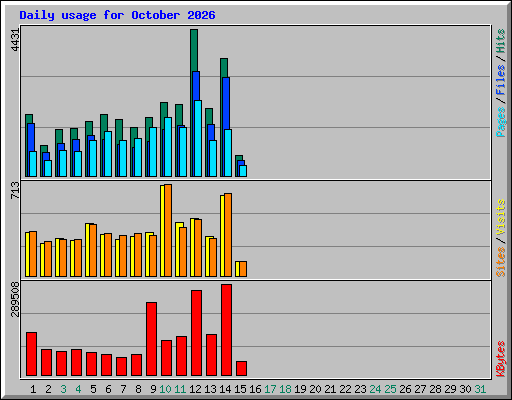Click day 9 on the x-axis
Viewport: 512px width, 400px height.
click(x=153, y=389)
